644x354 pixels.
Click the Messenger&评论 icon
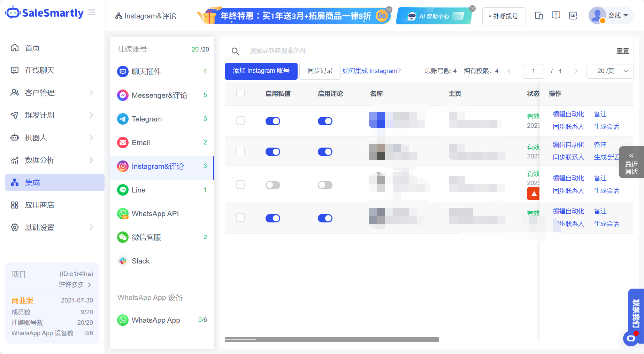pyautogui.click(x=123, y=95)
